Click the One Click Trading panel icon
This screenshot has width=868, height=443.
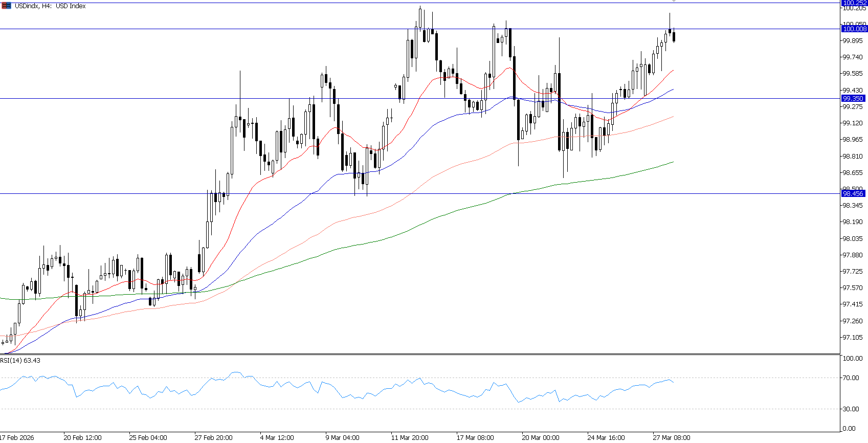(x=6, y=6)
